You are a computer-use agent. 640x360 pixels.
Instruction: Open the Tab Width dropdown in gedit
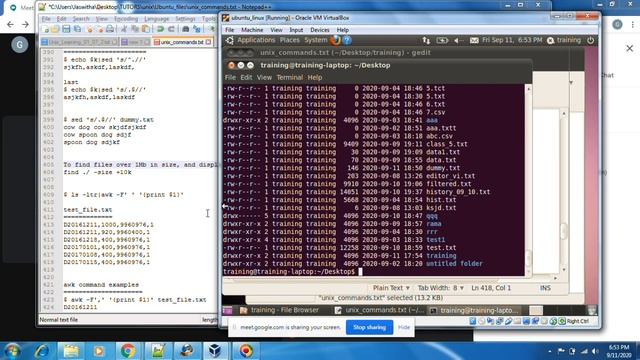point(440,288)
